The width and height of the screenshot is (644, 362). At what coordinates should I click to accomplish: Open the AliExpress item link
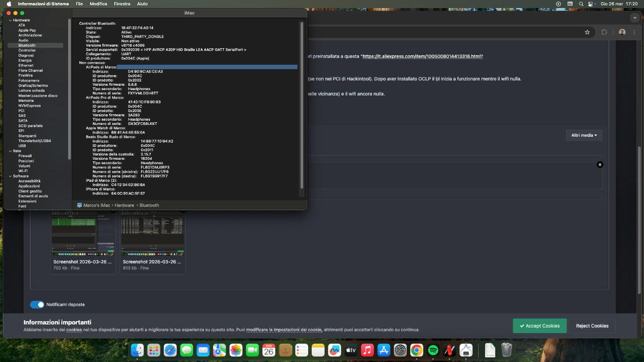tap(423, 56)
